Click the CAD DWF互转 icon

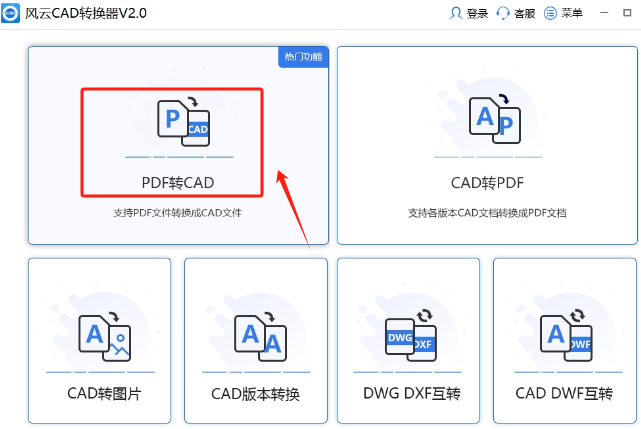tap(566, 335)
